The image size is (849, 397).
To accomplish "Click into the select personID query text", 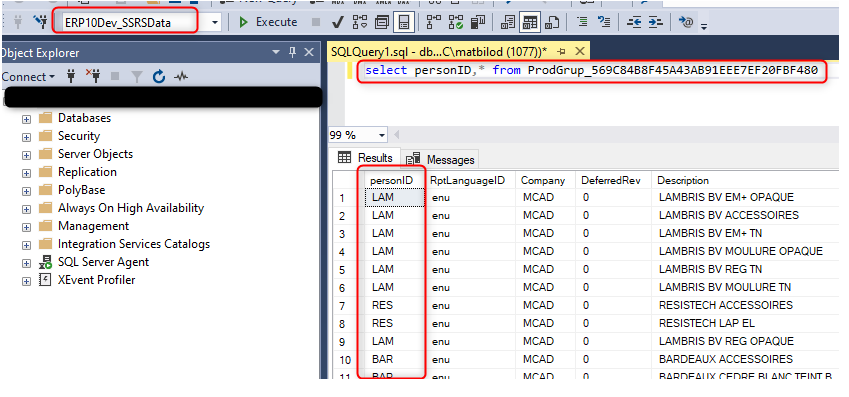I will [x=591, y=70].
